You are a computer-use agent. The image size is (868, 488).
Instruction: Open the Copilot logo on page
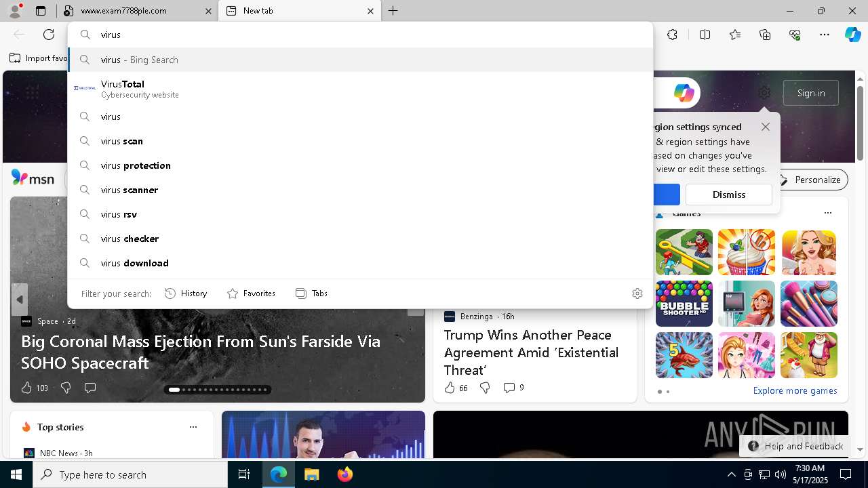click(x=684, y=93)
